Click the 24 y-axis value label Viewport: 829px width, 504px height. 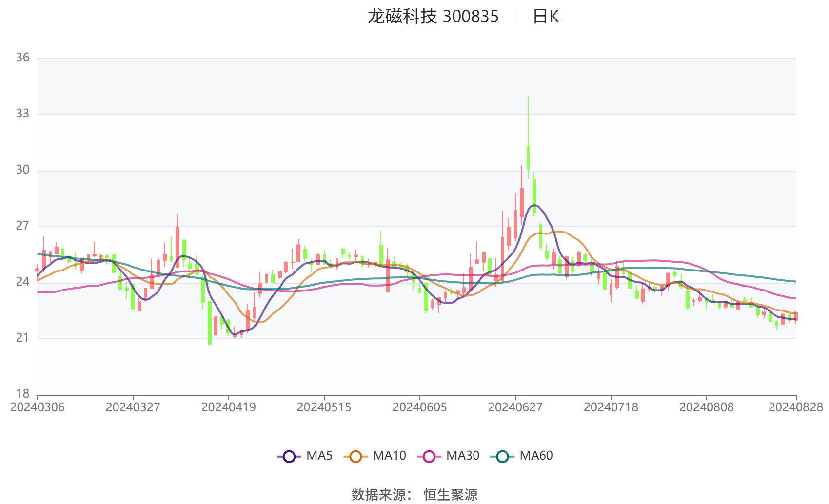[22, 282]
